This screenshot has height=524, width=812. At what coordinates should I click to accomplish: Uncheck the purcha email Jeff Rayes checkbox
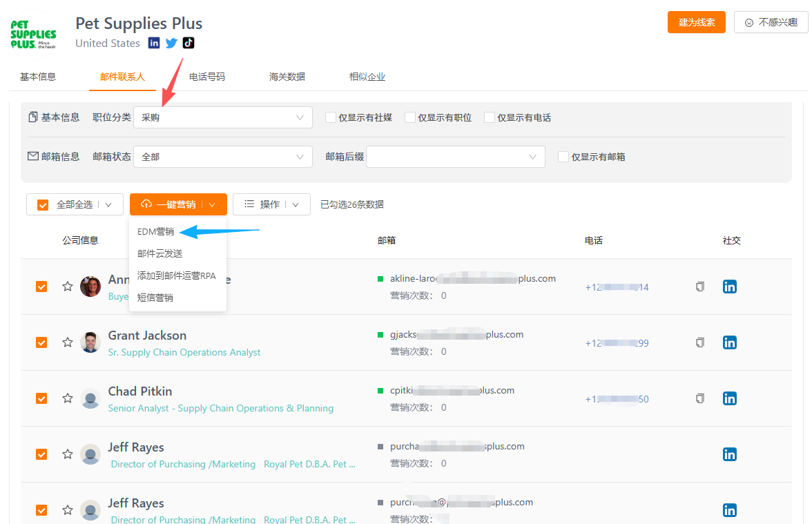41,454
